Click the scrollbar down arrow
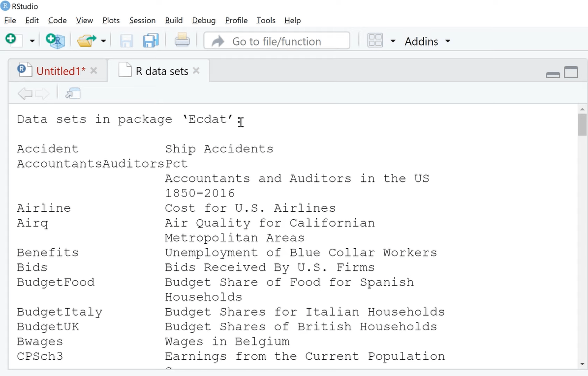This screenshot has height=376, width=588. click(x=582, y=364)
